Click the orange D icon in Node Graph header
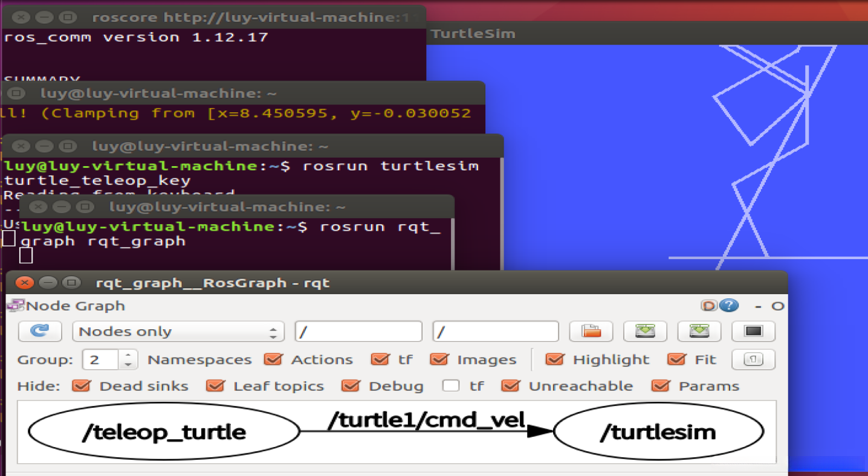The width and height of the screenshot is (868, 476). click(708, 306)
